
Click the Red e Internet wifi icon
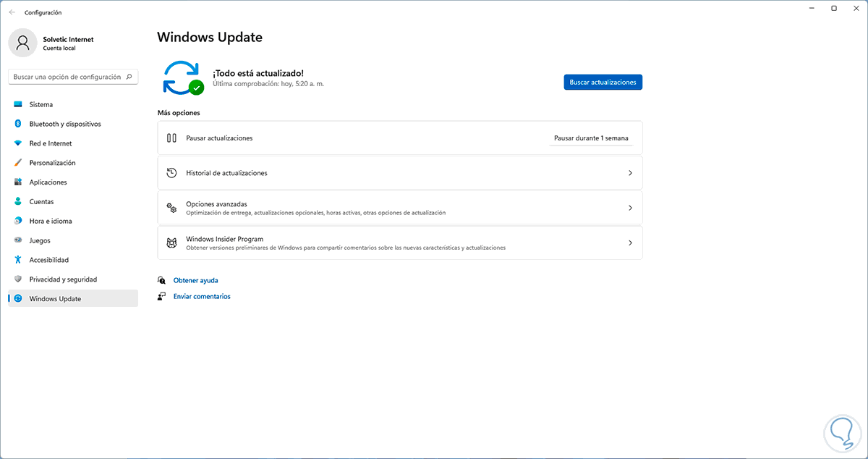point(18,143)
